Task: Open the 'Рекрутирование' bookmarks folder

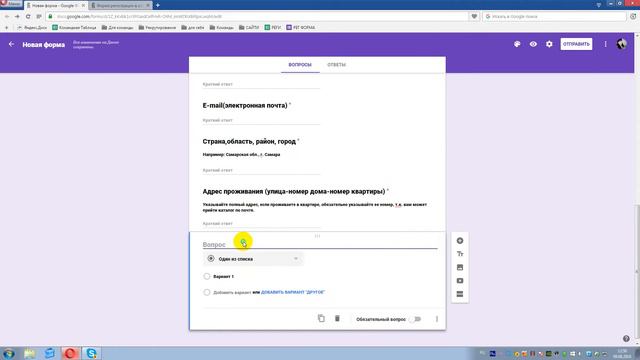Action: click(157, 27)
